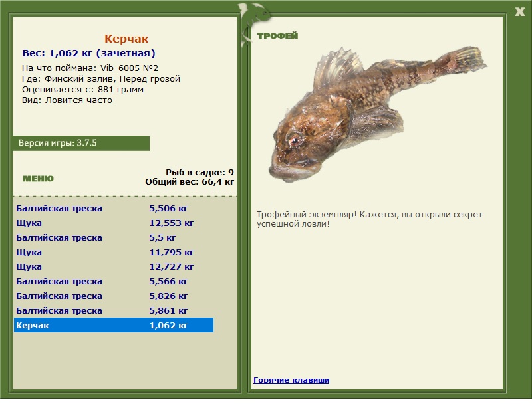Screen dimensions: 532x408
Task: Click the ТРОФЕЙ heading
Action: [x=277, y=36]
